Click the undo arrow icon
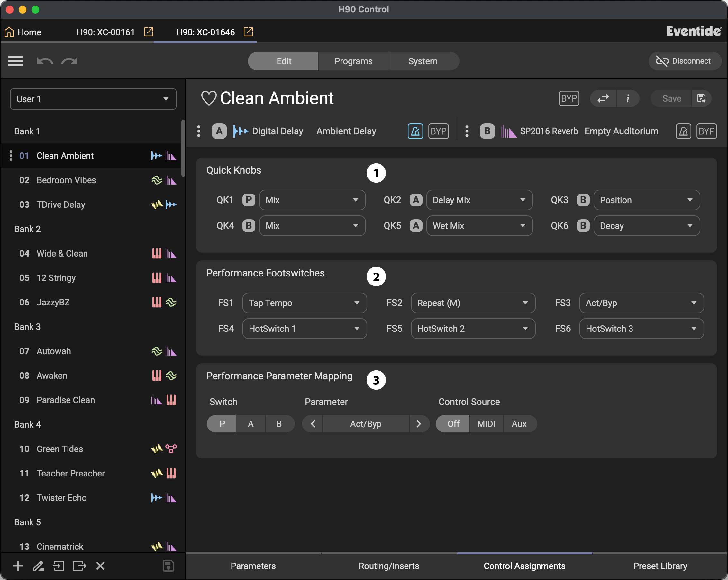This screenshot has width=728, height=580. click(45, 61)
